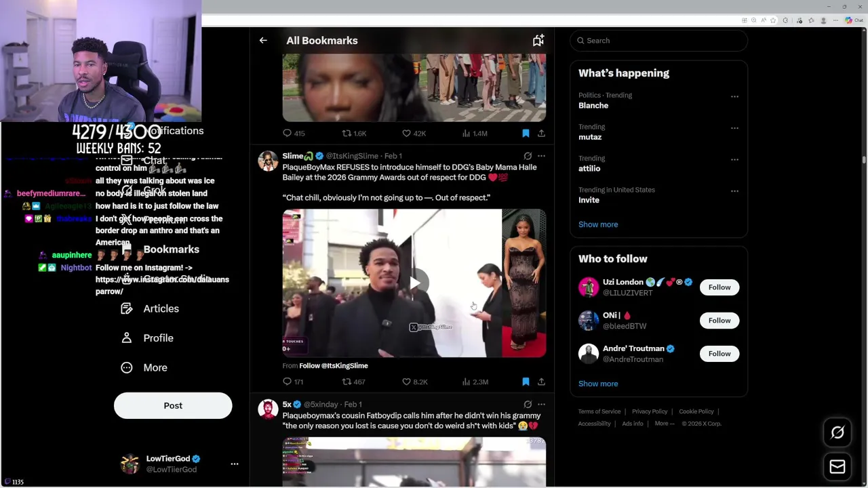
Task: Go back using the All Bookmarks arrow
Action: tap(263, 41)
